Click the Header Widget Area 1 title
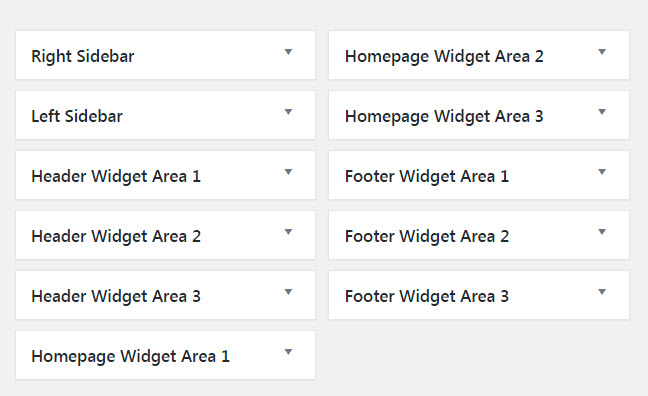Viewport: 648px width, 396px height. tap(116, 177)
